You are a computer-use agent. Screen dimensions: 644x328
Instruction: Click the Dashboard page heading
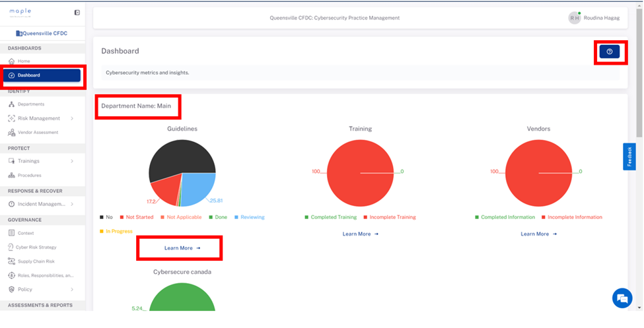point(120,51)
